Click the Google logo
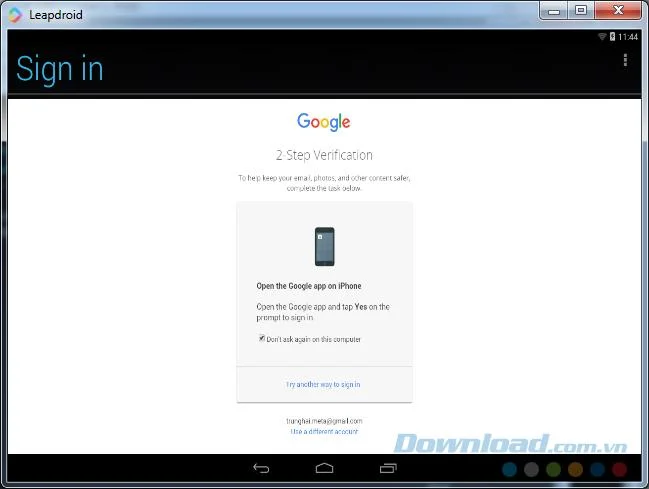This screenshot has width=649, height=489. [x=324, y=122]
